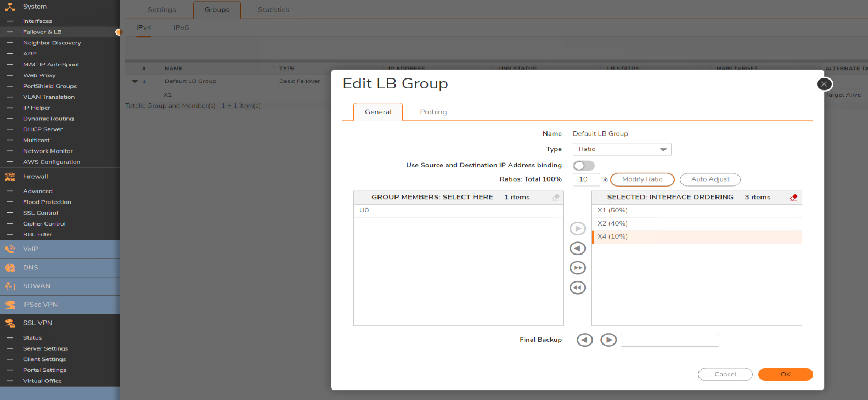Click the Firewall section icon

coord(10,177)
